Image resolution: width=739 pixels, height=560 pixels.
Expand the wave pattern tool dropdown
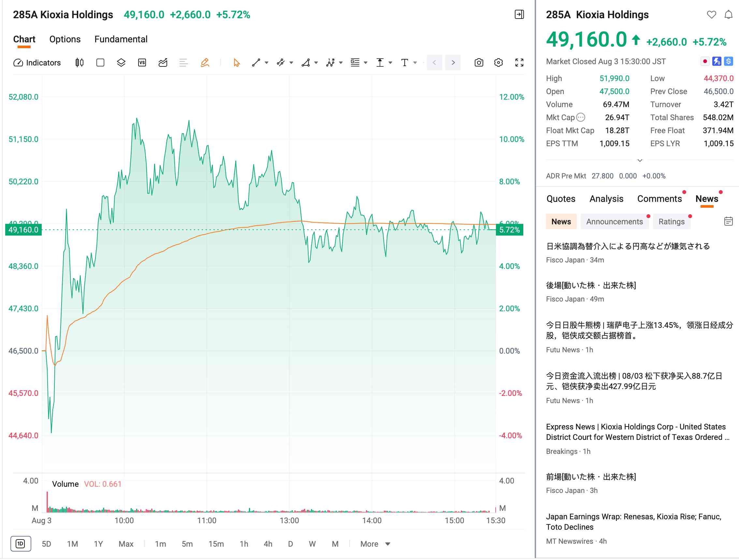[341, 63]
